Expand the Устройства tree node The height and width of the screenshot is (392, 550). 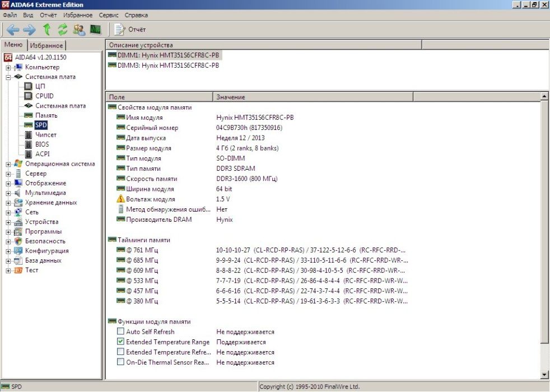pyautogui.click(x=8, y=222)
